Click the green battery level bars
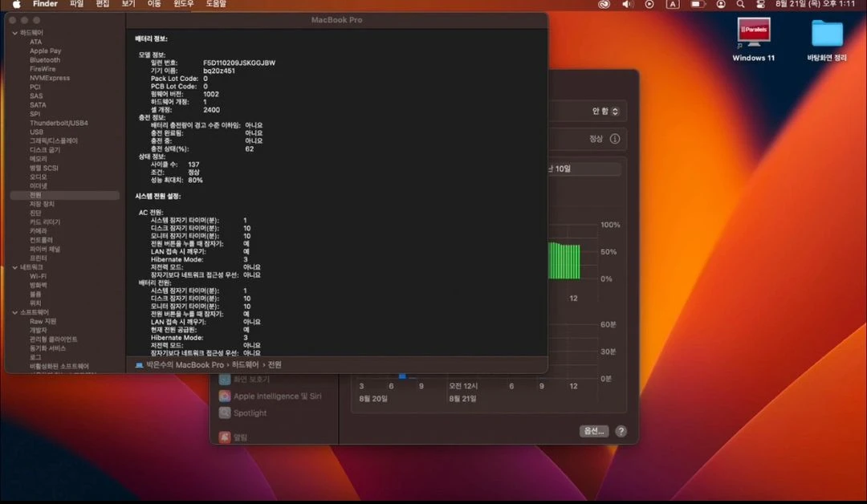 click(564, 261)
